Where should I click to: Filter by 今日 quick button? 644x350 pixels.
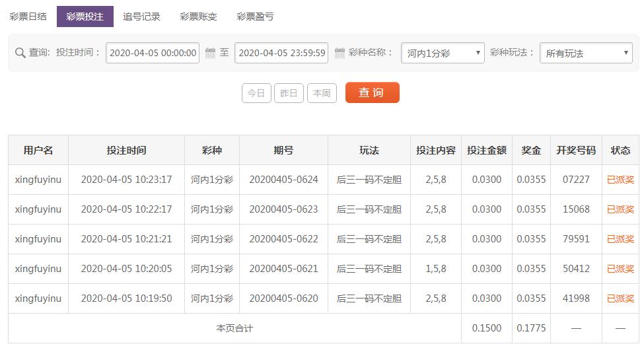tap(256, 93)
